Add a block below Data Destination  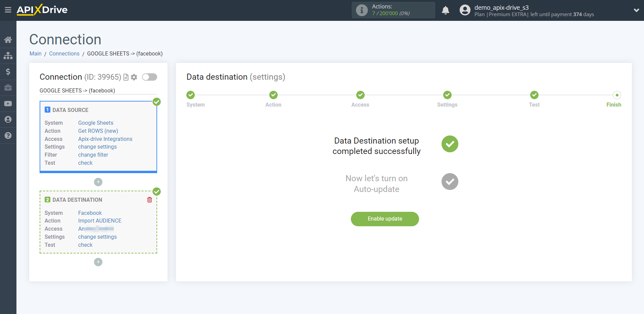[98, 262]
